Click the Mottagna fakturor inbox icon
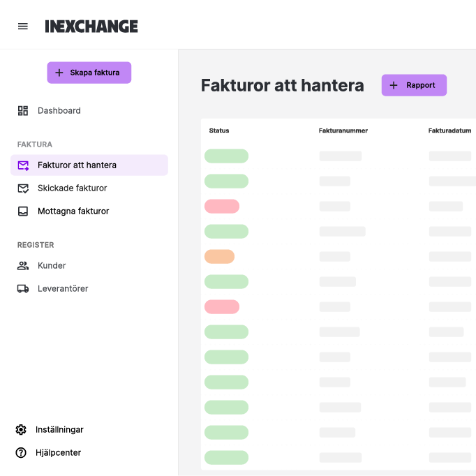The width and height of the screenshot is (476, 476). point(23,211)
